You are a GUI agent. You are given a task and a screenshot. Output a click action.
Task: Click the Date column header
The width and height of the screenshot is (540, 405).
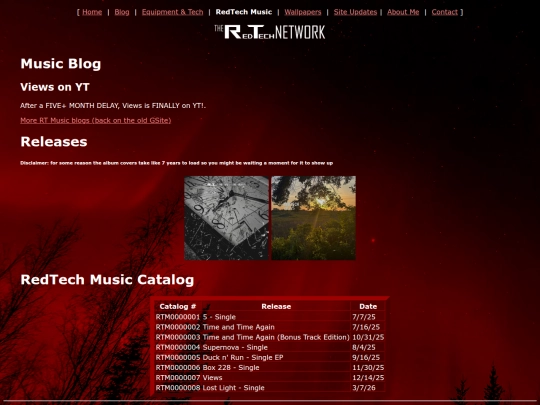pyautogui.click(x=368, y=306)
